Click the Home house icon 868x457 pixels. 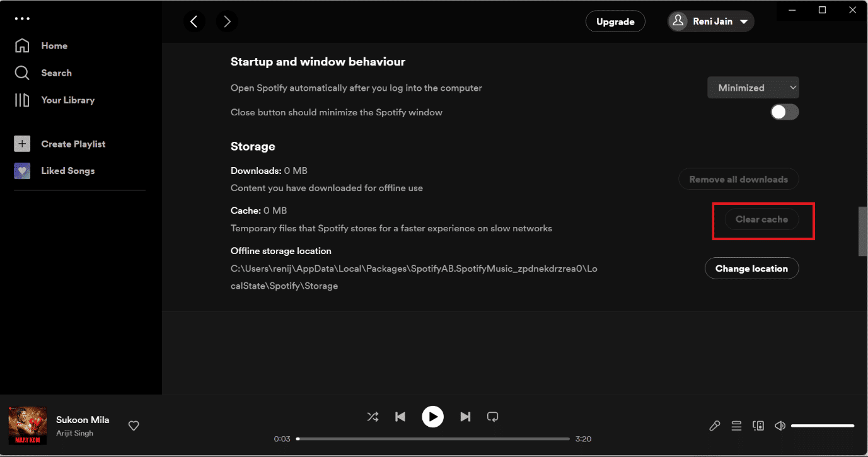click(22, 46)
